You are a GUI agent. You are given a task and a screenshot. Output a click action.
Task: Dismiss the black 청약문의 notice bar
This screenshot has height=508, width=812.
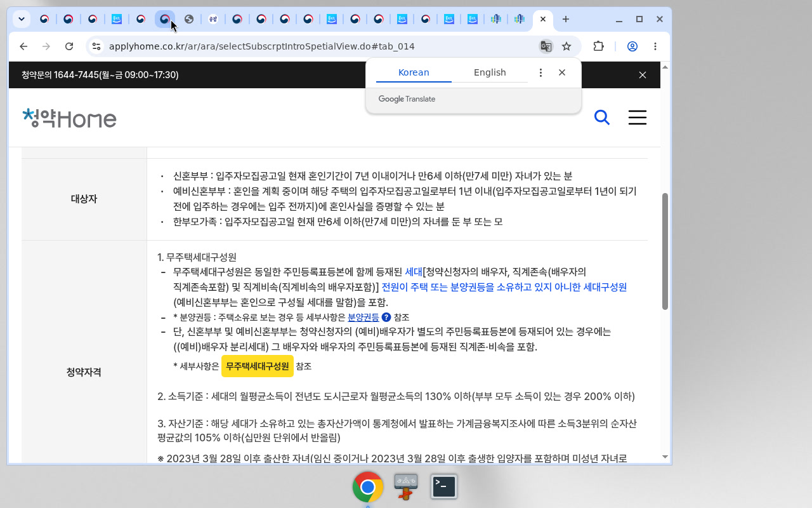point(643,75)
